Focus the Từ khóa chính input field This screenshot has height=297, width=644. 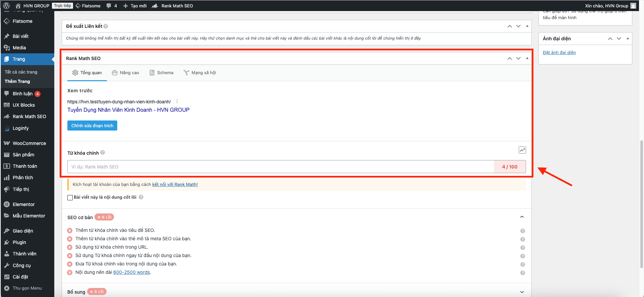[x=281, y=167]
